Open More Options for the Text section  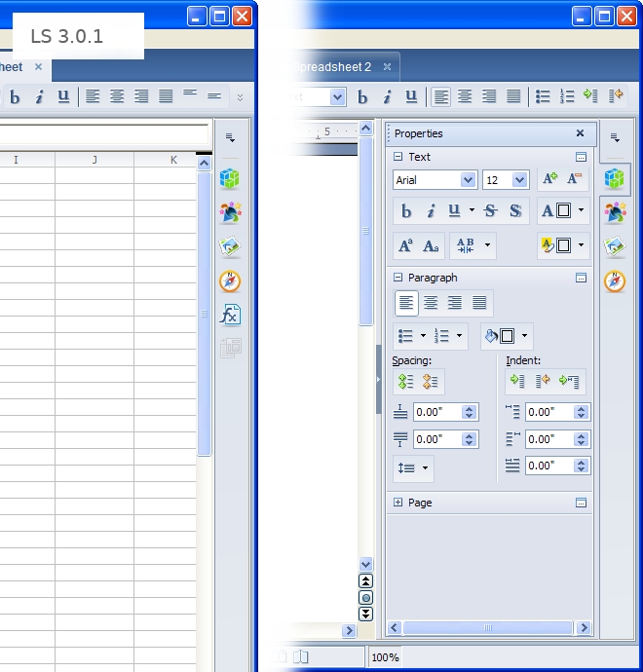(x=581, y=157)
